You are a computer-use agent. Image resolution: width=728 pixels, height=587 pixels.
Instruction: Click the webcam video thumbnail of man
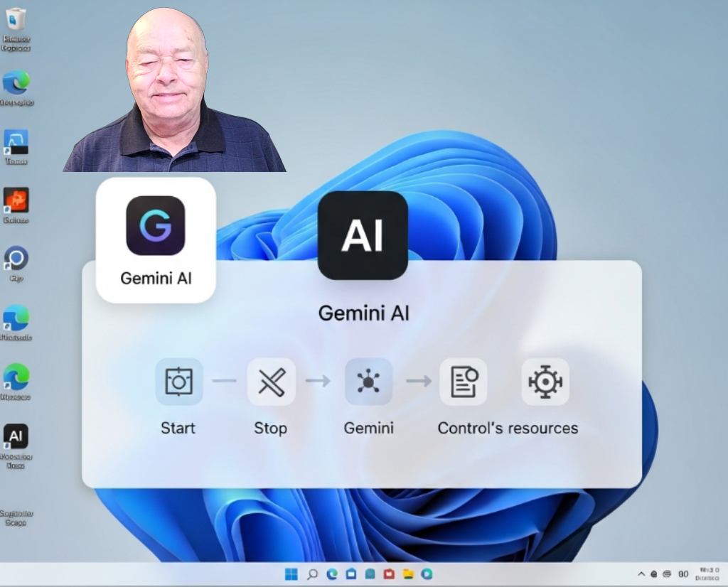[x=175, y=90]
